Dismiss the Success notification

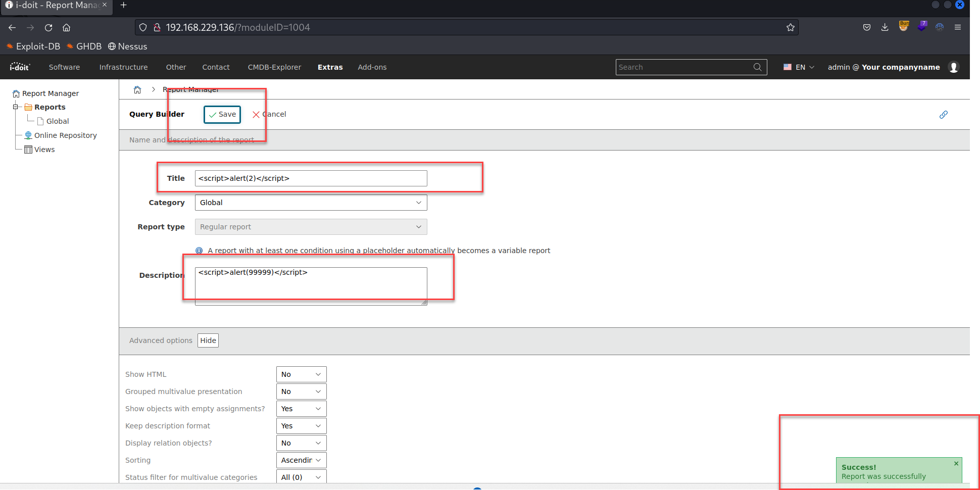[x=956, y=463]
